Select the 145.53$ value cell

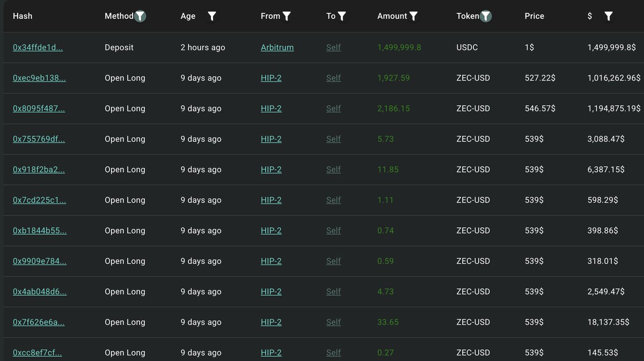(603, 353)
